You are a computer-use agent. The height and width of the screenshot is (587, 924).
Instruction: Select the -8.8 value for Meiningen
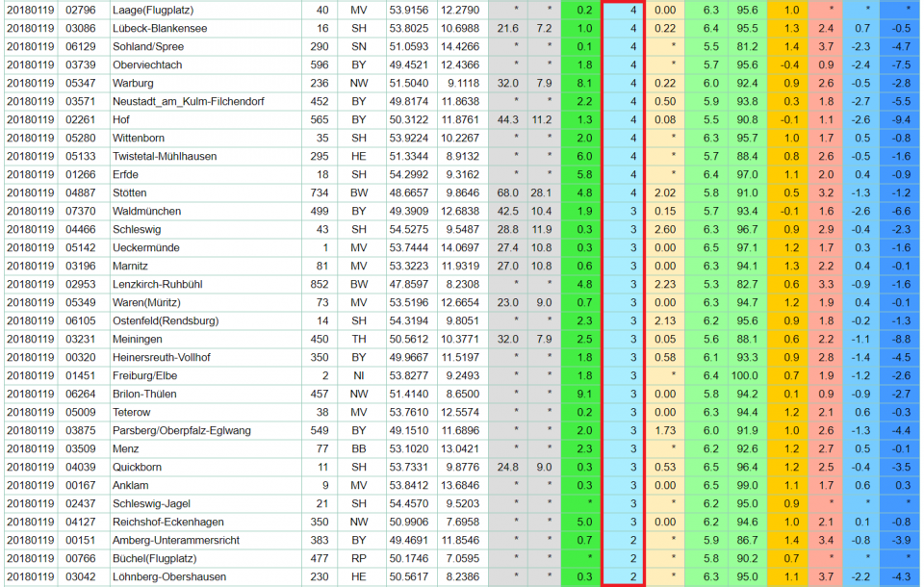[x=900, y=339]
